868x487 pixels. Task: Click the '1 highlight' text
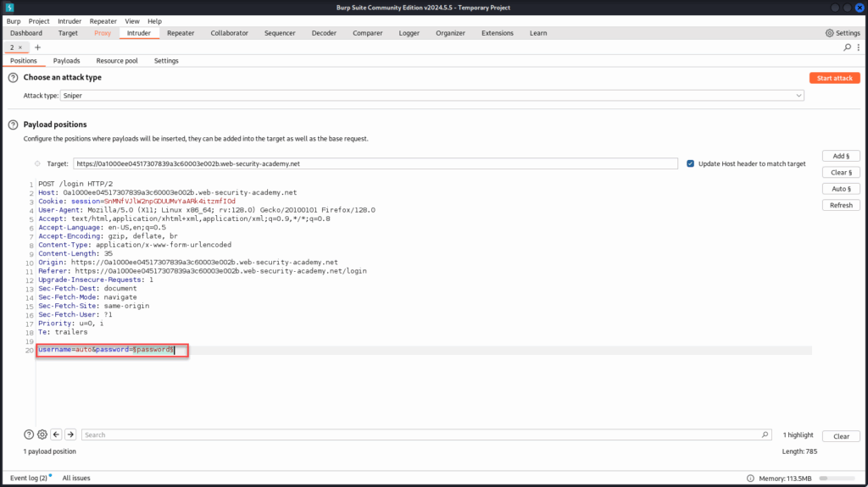tap(798, 435)
